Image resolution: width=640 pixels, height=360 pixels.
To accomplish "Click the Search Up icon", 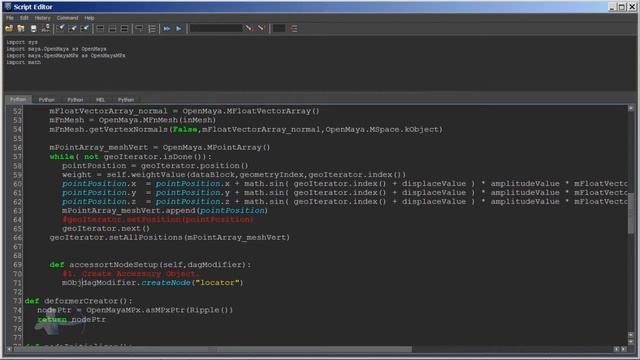I will pyautogui.click(x=261, y=29).
